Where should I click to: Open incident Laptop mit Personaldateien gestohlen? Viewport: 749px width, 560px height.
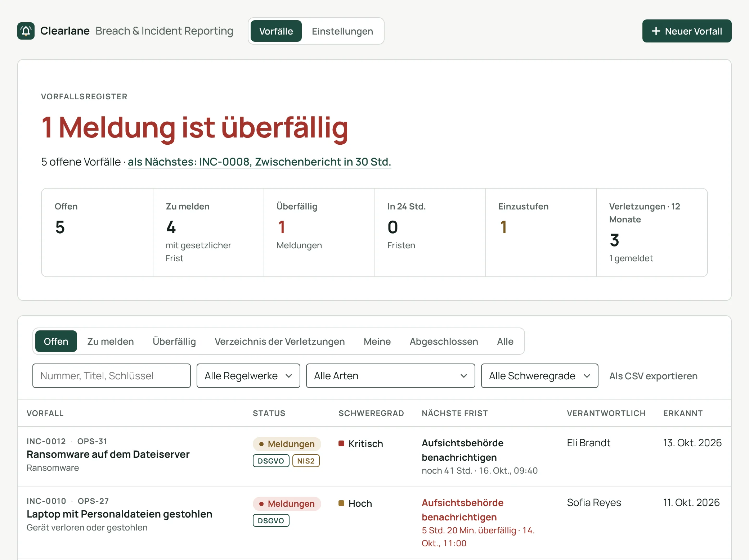pyautogui.click(x=119, y=514)
